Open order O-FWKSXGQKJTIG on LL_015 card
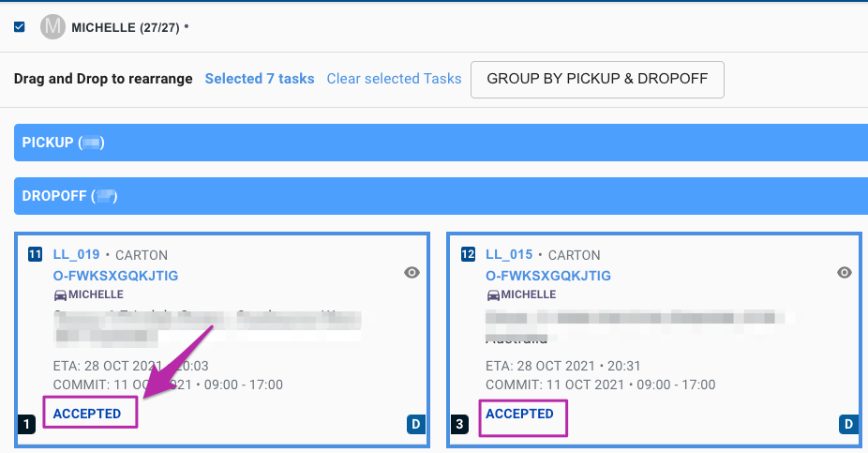The height and width of the screenshot is (453, 868). tap(548, 275)
